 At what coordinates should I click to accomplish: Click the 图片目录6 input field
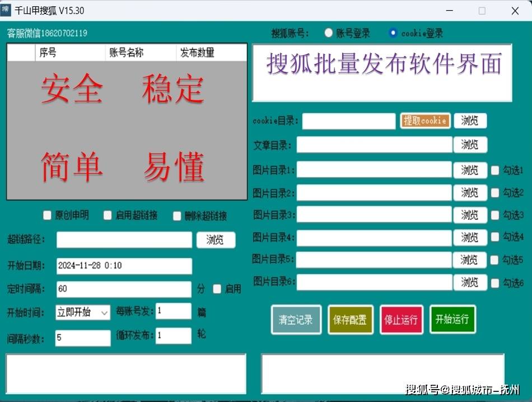[374, 282]
